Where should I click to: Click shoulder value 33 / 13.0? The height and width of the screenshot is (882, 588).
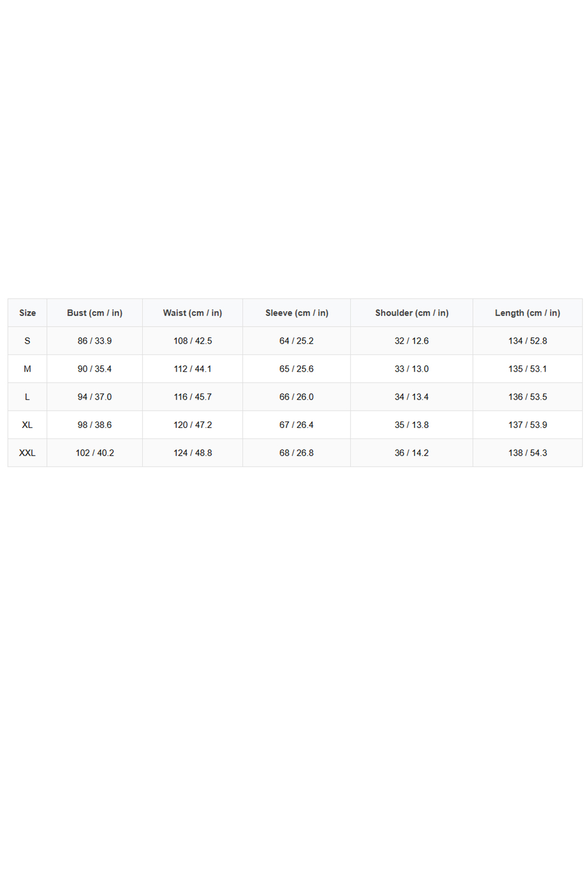412,369
